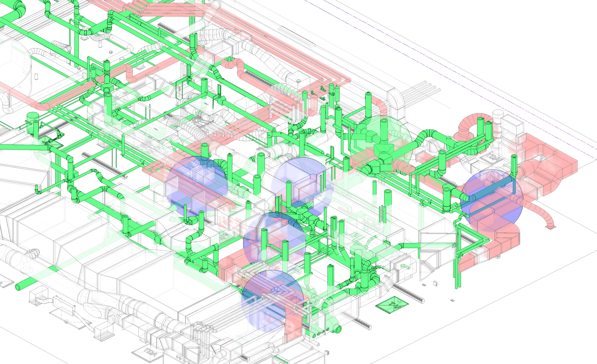Select the red flexible duct floor flange
This screenshot has width=597, height=364.
[550, 227]
